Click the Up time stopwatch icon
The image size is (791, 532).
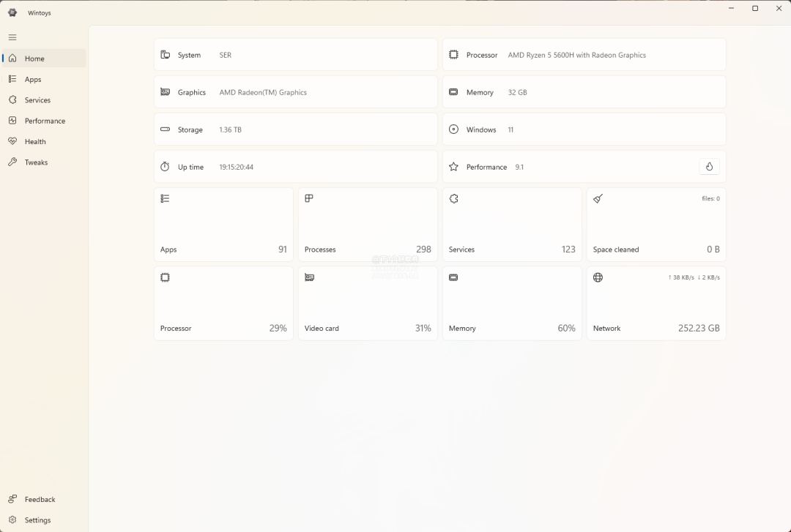pos(165,166)
